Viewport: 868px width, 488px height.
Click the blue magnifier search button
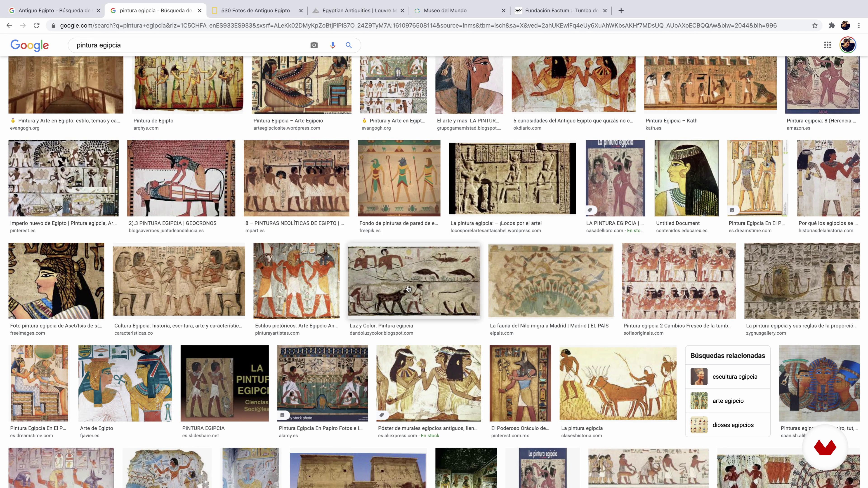coord(349,45)
